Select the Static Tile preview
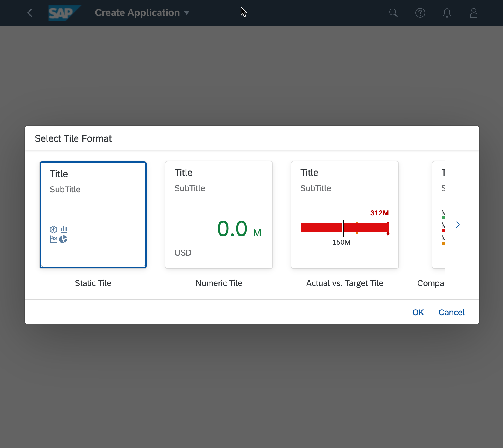Viewport: 503px width, 448px height. point(93,215)
